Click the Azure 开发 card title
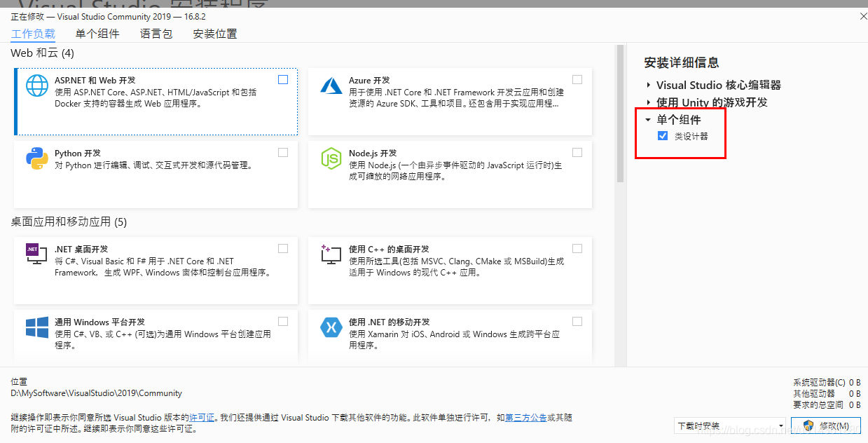Image resolution: width=868 pixels, height=443 pixels. coord(369,81)
